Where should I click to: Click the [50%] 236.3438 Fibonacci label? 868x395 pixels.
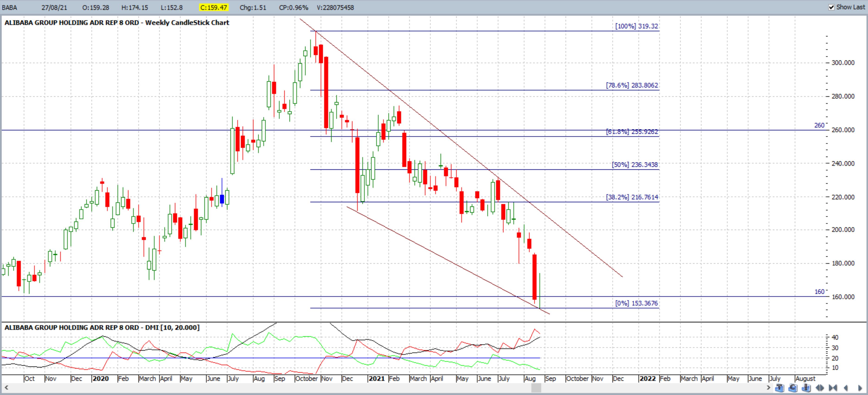tap(635, 165)
